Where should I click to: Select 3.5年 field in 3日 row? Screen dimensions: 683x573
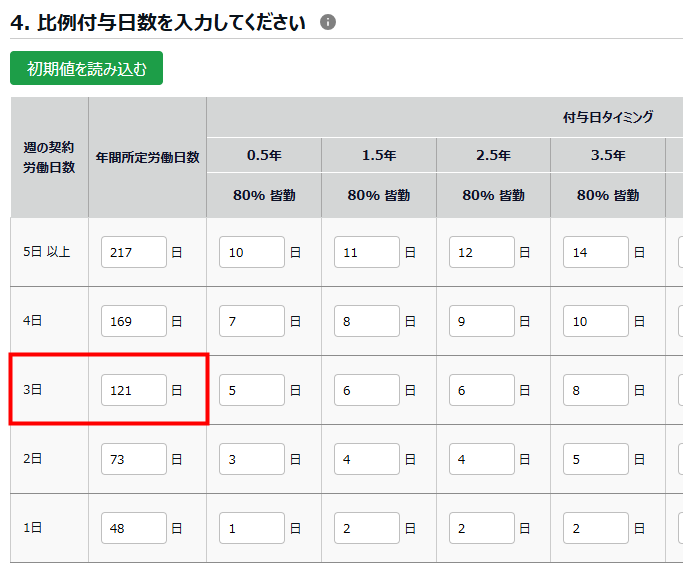pyautogui.click(x=596, y=390)
